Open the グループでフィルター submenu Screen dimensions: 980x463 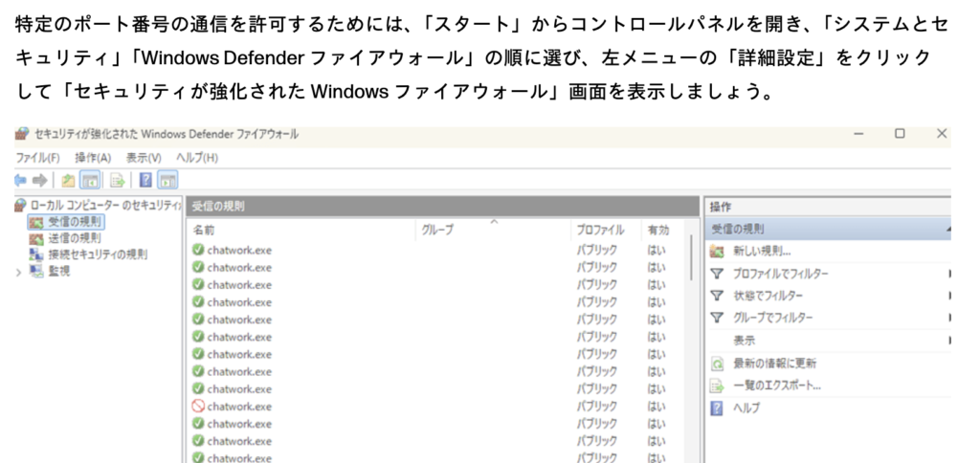(772, 318)
